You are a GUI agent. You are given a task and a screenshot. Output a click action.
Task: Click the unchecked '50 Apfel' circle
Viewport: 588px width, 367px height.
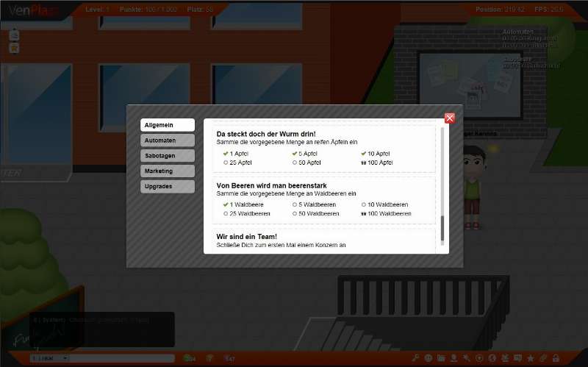pos(295,163)
